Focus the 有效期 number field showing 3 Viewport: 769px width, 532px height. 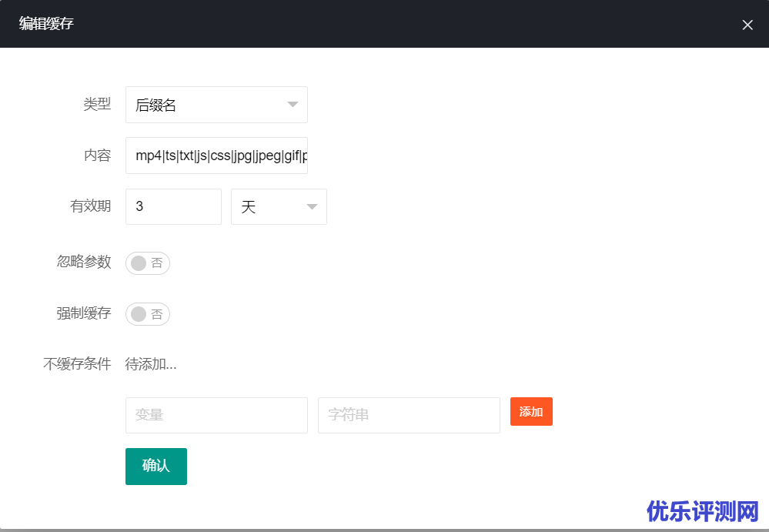(173, 206)
